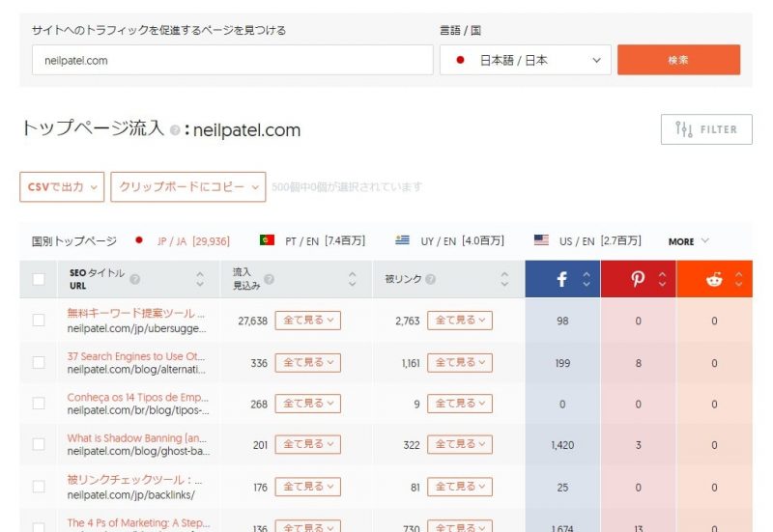773x532 pixels.
Task: Sort by 被リンク using the sort arrows
Action: [504, 279]
